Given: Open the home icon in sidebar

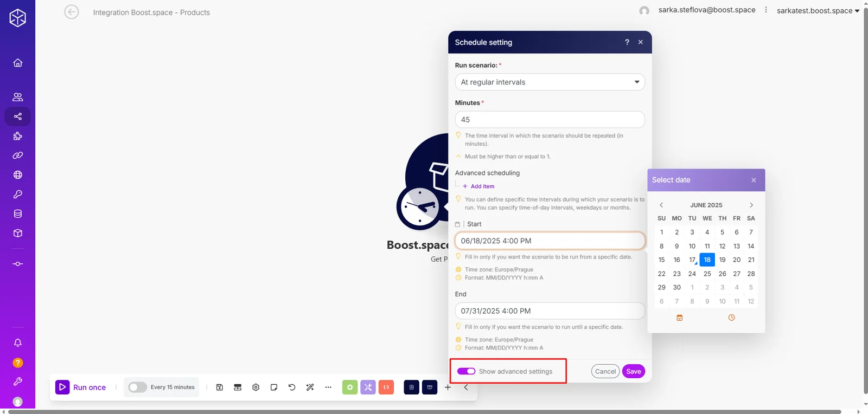Looking at the screenshot, I should [x=18, y=63].
